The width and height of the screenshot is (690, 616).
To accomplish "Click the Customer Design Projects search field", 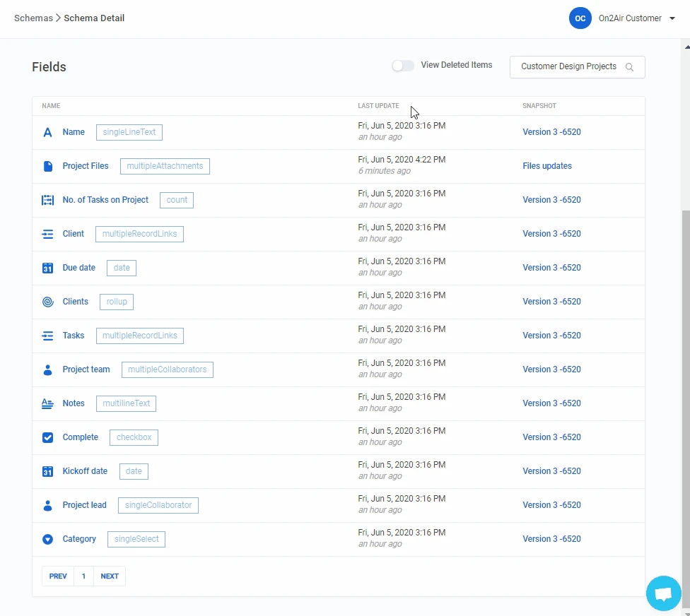I will tap(568, 67).
